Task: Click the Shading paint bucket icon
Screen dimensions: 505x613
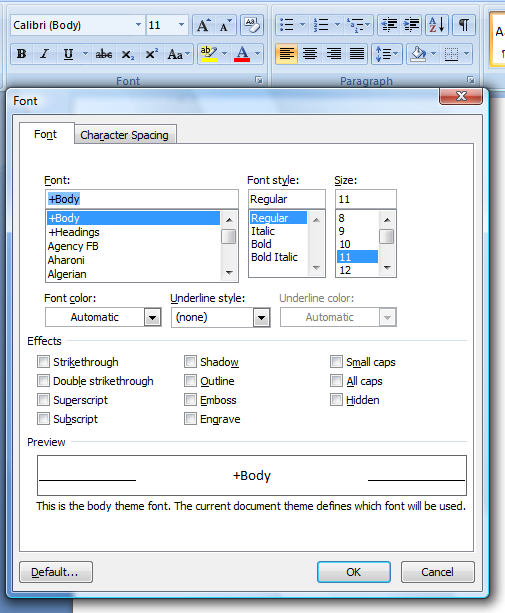Action: (418, 54)
